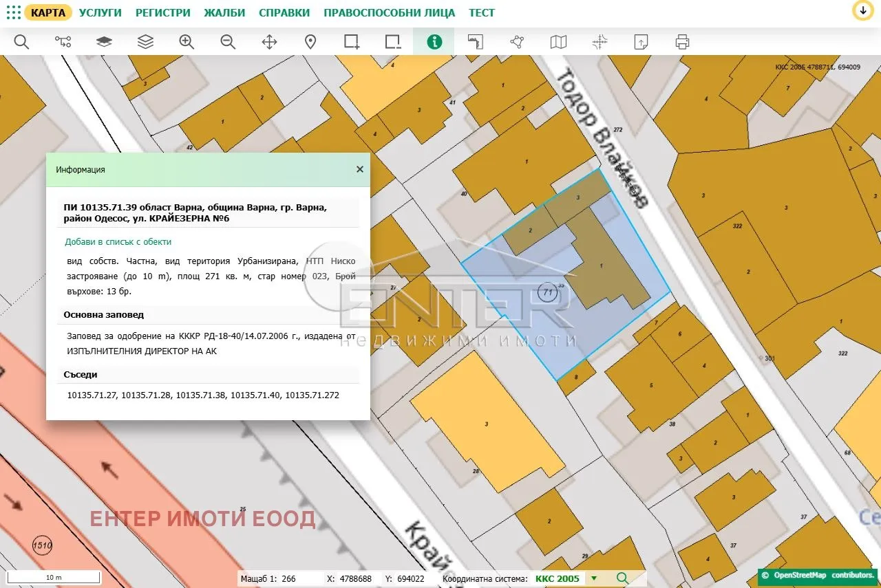
Task: Open the base layers tool (filled stack)
Action: pos(104,42)
